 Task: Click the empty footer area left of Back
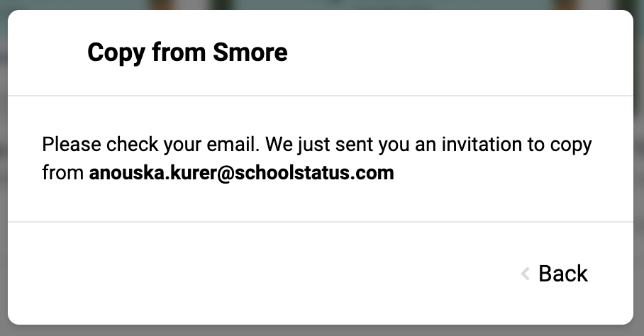pos(263,273)
